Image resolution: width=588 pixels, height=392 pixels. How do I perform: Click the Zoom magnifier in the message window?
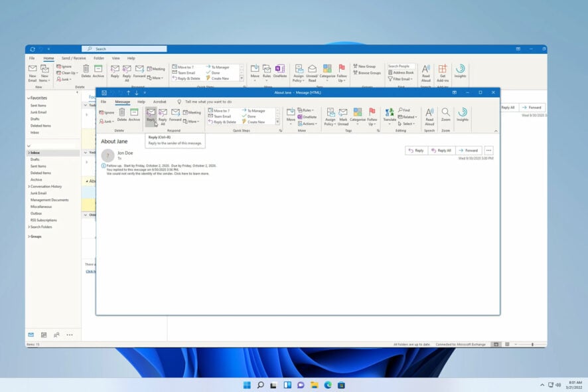(445, 115)
